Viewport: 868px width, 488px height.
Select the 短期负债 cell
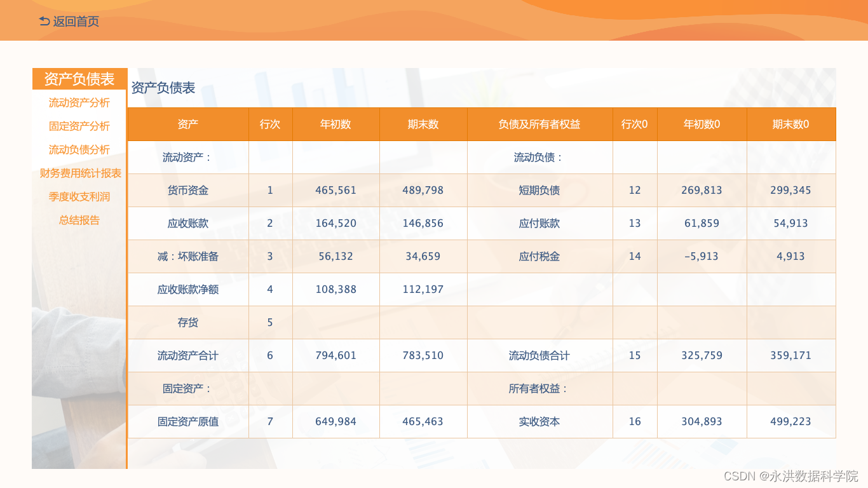(539, 190)
